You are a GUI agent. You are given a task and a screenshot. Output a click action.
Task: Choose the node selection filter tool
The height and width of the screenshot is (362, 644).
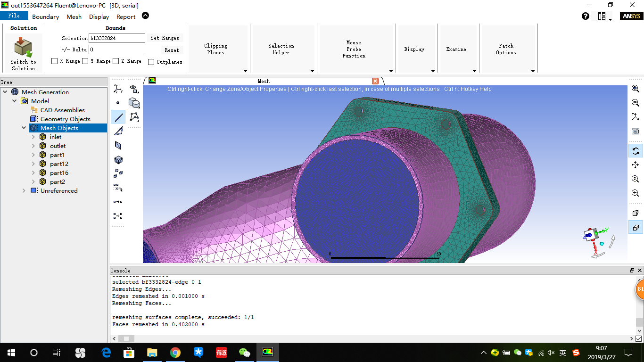tap(118, 102)
